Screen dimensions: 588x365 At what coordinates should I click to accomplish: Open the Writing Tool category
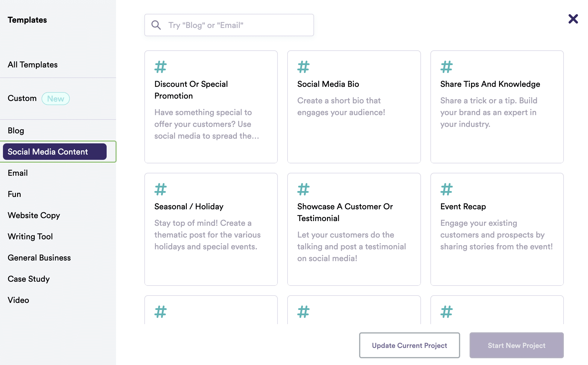pyautogui.click(x=30, y=236)
